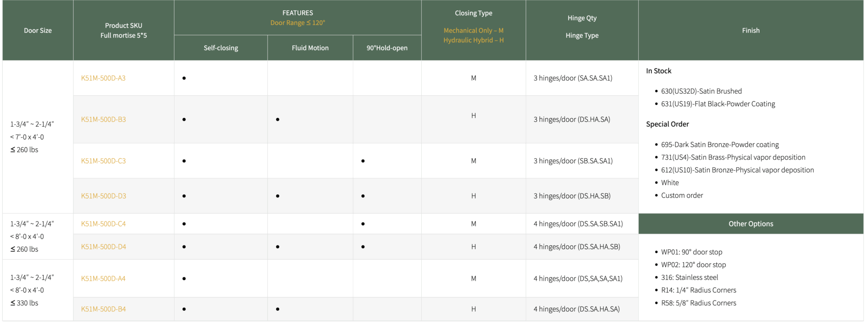Open product link K51M-500D-B4
868x324 pixels.
[104, 309]
